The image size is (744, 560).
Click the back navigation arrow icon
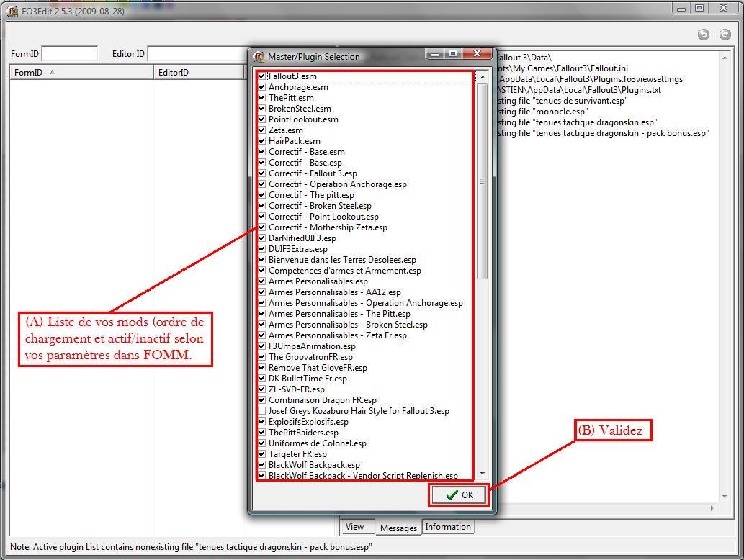(704, 35)
